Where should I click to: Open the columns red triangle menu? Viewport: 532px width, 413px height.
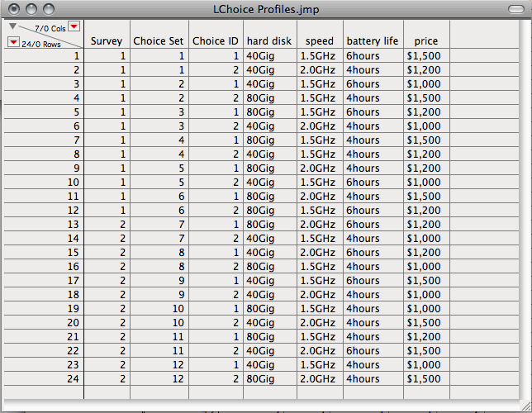tap(74, 26)
